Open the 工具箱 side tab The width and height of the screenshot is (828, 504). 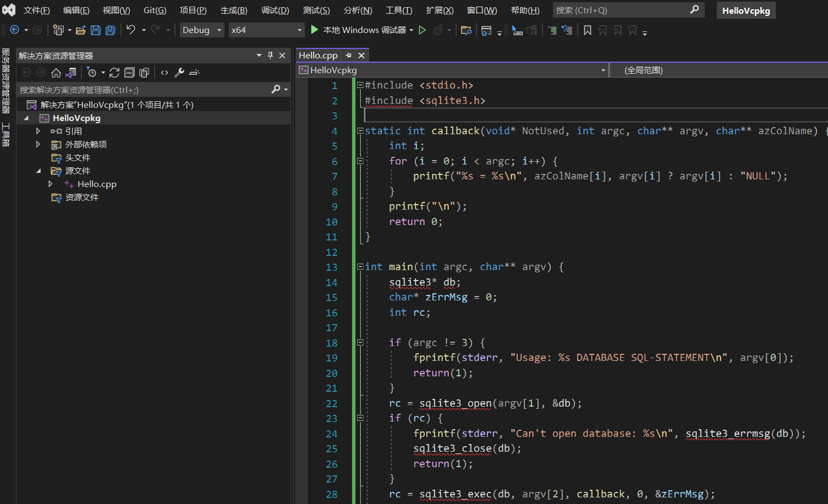point(6,135)
